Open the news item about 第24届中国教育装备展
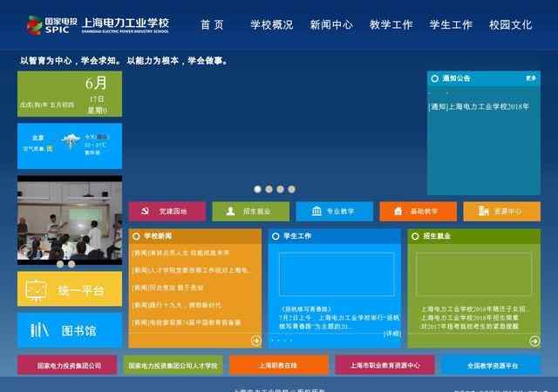This screenshot has height=392, width=558. (187, 322)
